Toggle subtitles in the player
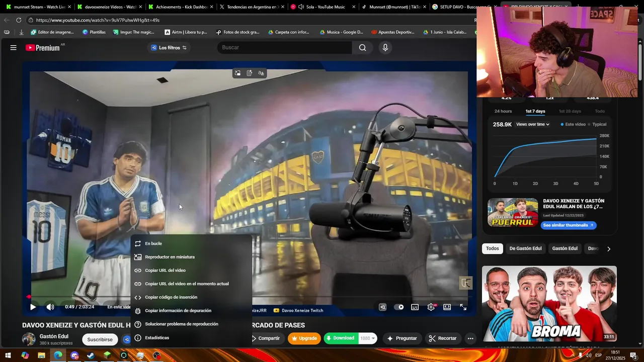 [x=415, y=307]
